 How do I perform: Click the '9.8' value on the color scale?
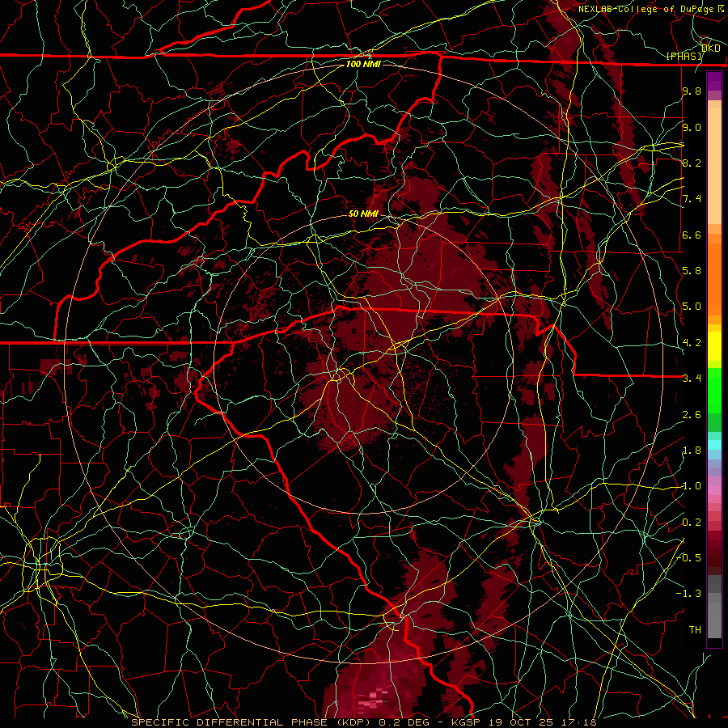coord(692,91)
